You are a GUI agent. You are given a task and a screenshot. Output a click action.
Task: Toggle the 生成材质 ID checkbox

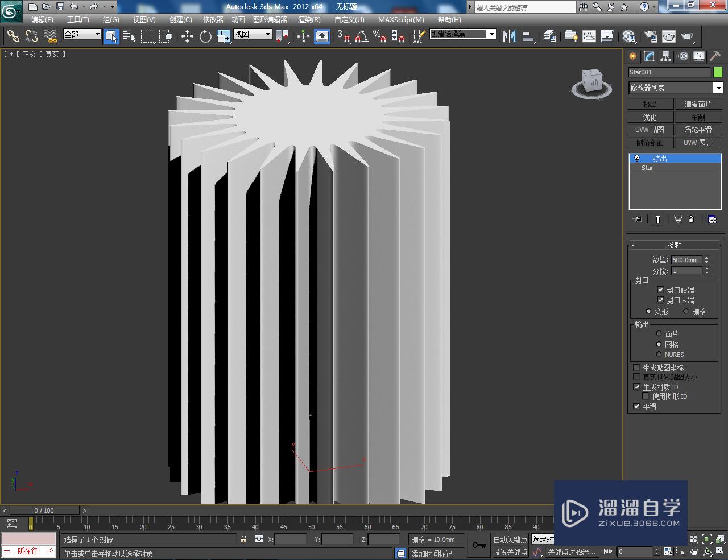636,387
